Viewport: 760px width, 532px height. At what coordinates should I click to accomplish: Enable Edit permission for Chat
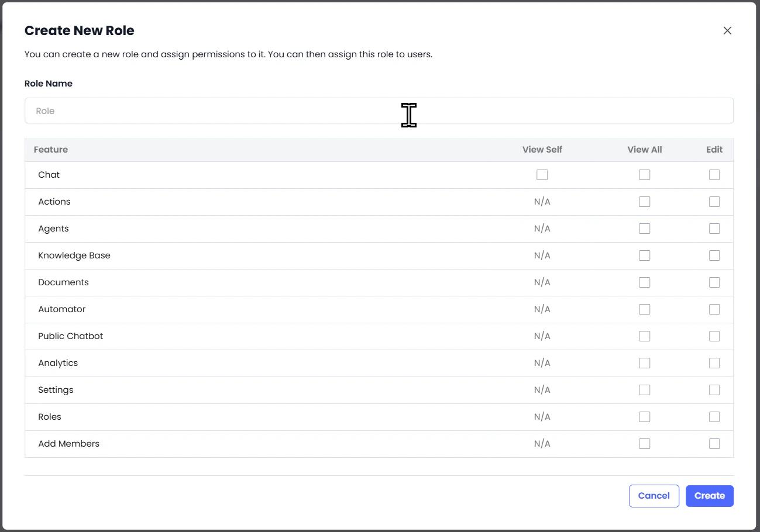point(714,175)
